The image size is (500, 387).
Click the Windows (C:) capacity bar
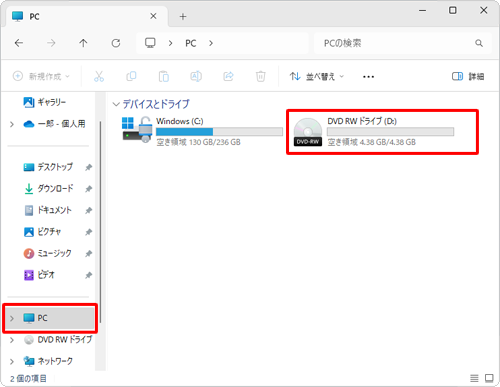coord(219,132)
